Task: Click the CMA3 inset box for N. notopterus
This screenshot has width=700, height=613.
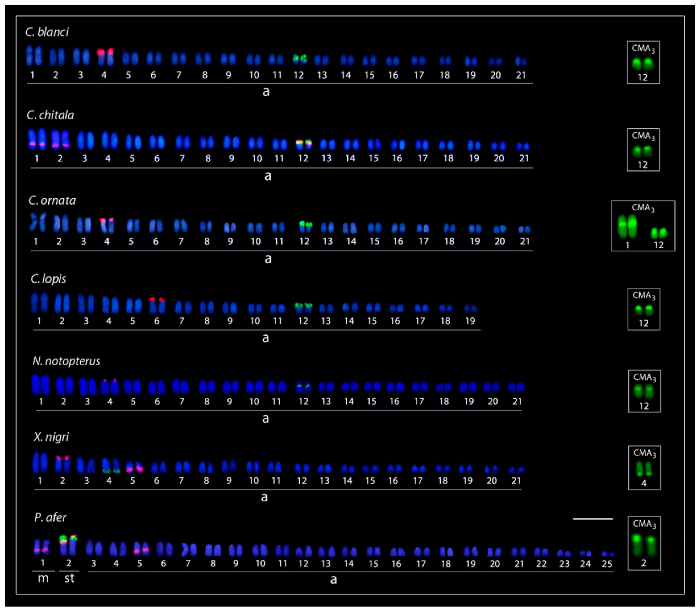Action: [644, 391]
